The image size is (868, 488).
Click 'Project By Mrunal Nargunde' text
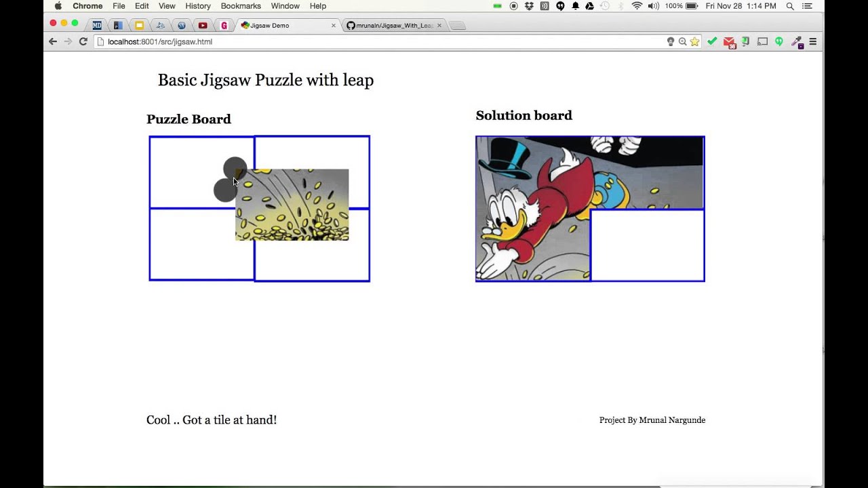click(x=652, y=420)
